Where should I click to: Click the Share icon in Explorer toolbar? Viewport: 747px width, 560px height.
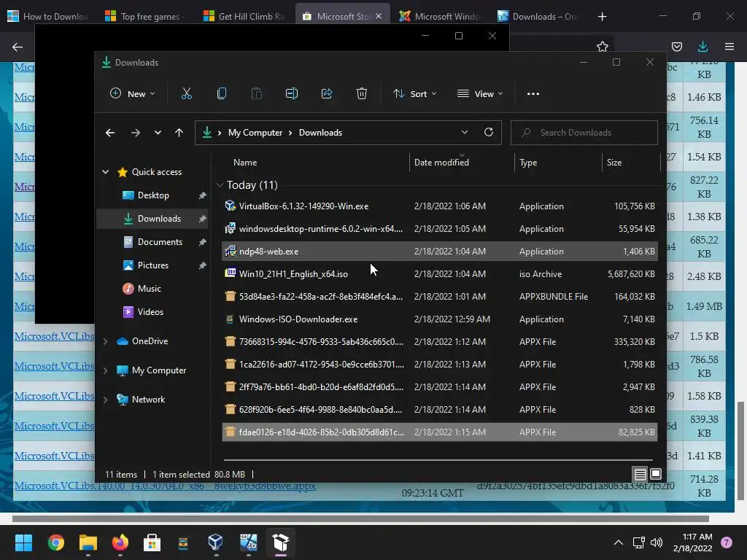pos(327,94)
